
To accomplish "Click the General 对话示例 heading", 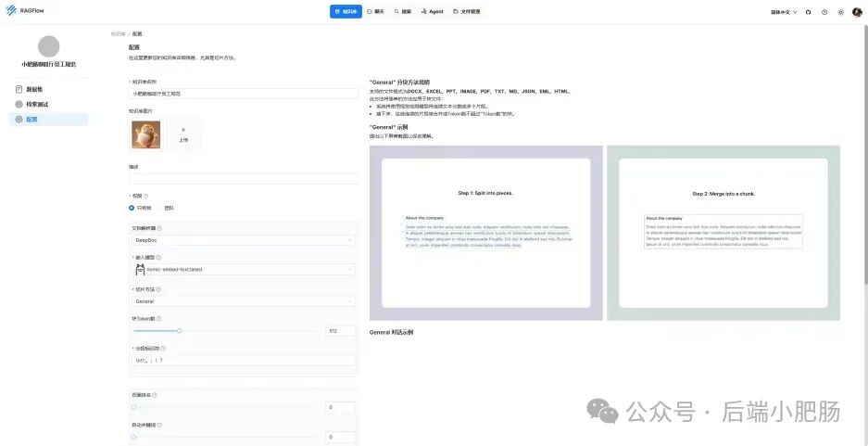I will coord(391,333).
